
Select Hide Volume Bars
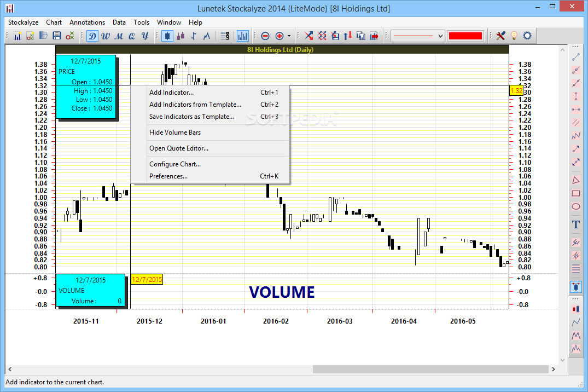pyautogui.click(x=211, y=132)
